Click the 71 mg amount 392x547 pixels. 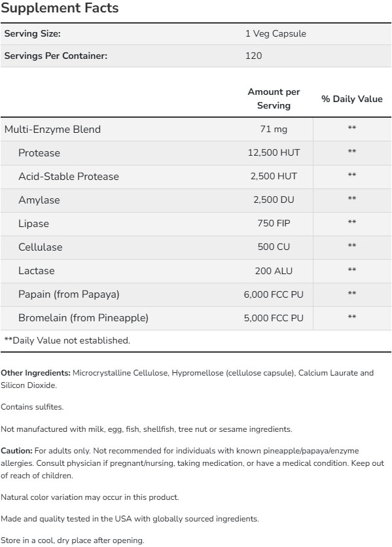[274, 129]
